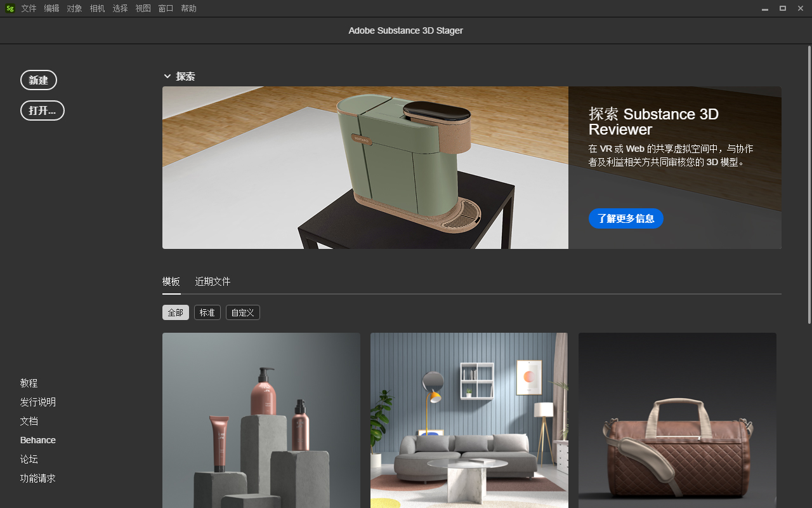Viewport: 812px width, 508px height.
Task: Select the 标准 template filter
Action: pos(207,312)
